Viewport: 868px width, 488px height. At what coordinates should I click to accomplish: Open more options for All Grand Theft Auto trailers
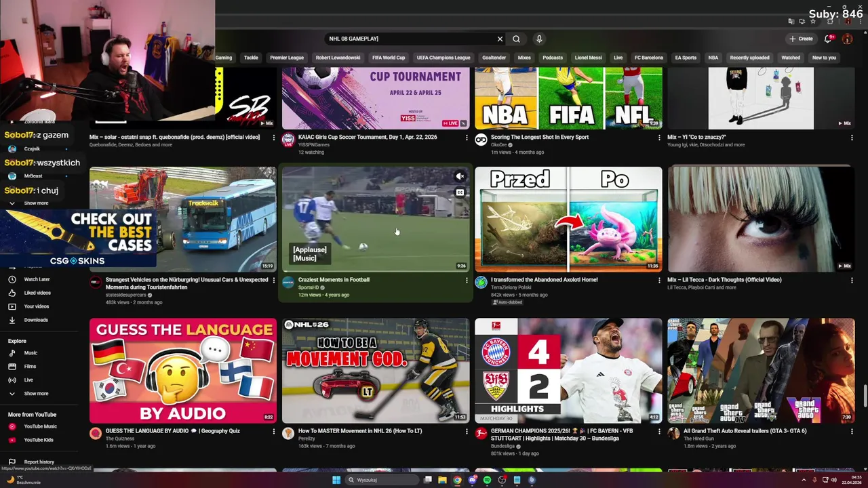(852, 431)
